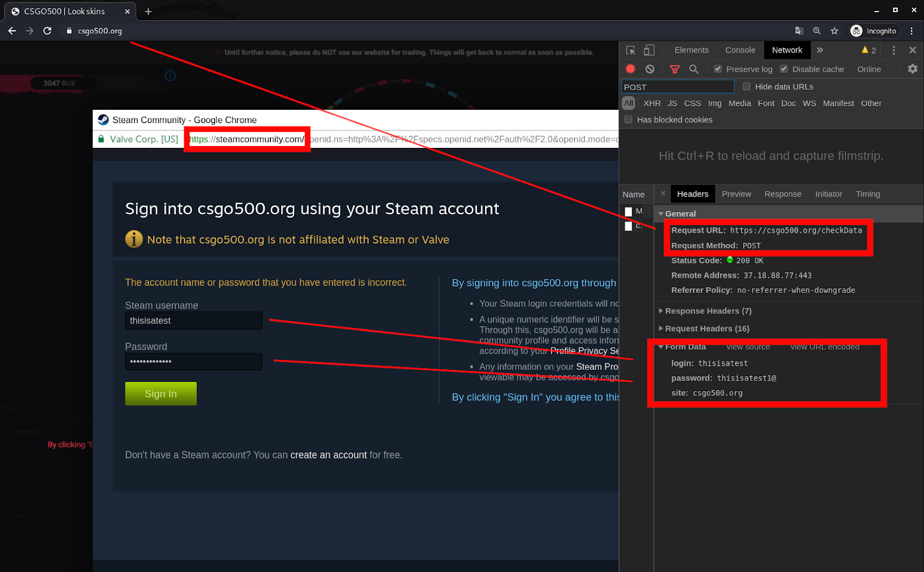Click the browser back arrow
Image resolution: width=924 pixels, height=572 pixels.
pos(12,31)
